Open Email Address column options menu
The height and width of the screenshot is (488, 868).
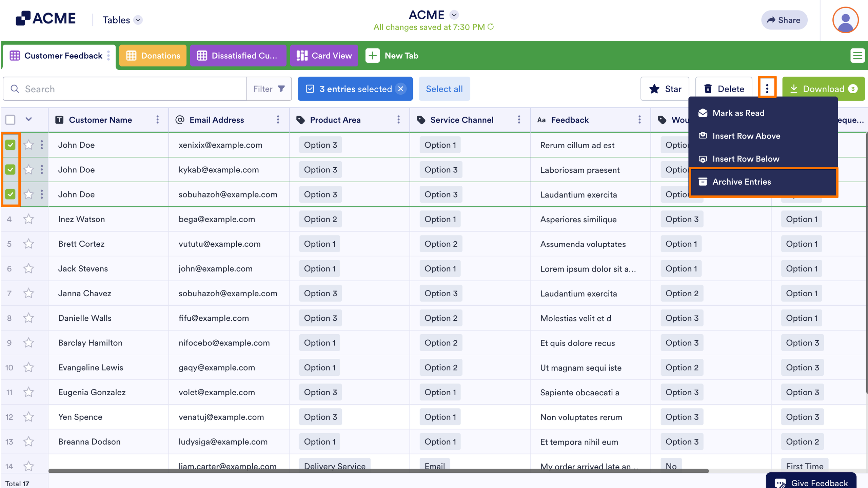[278, 120]
